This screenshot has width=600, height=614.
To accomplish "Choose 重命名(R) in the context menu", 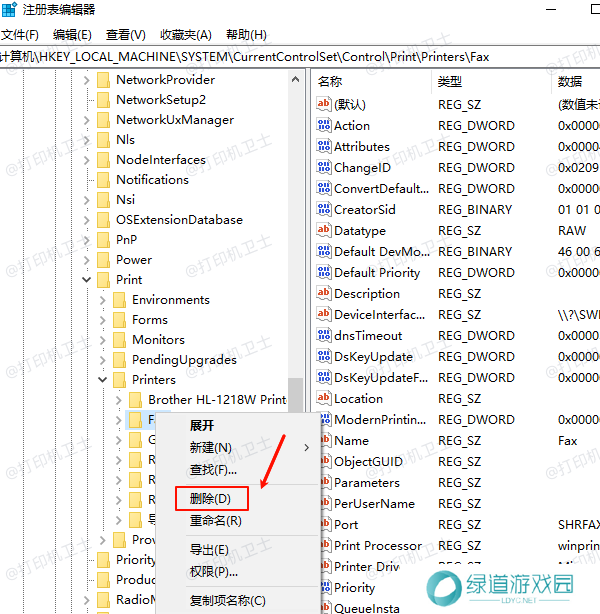I will pos(215,520).
